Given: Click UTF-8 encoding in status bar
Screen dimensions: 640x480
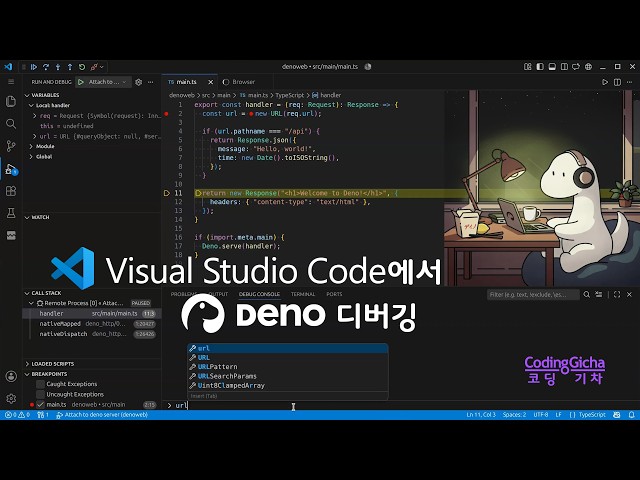Looking at the screenshot, I should 541,415.
